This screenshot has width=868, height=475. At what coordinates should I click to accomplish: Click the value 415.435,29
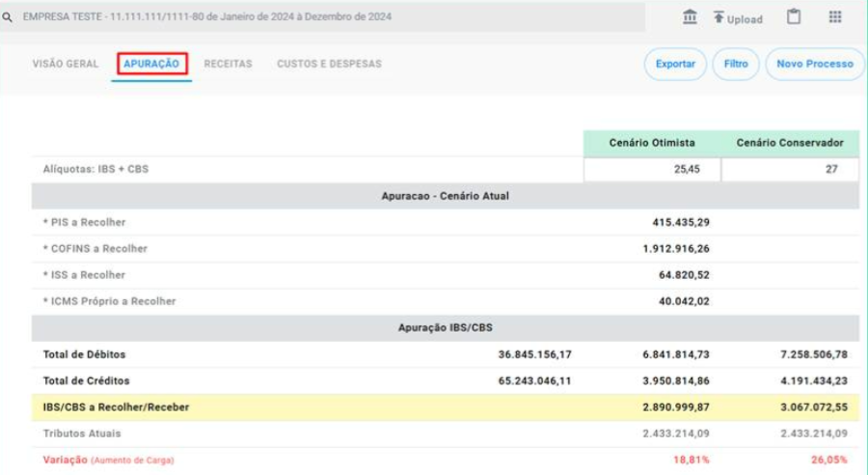(681, 222)
